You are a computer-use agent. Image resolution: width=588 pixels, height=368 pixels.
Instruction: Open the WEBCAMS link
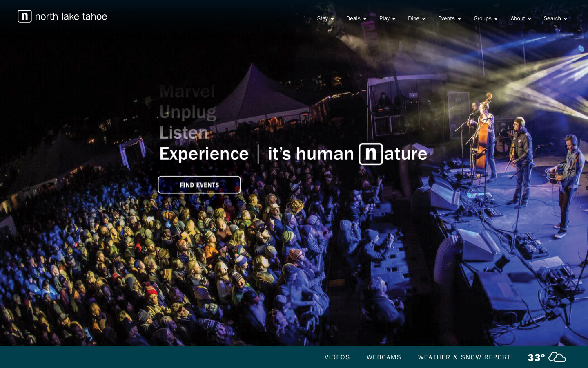(384, 357)
